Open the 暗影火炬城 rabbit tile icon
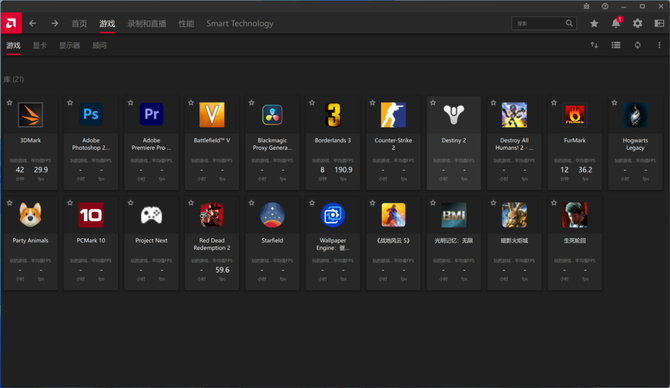The image size is (670, 388). click(514, 215)
